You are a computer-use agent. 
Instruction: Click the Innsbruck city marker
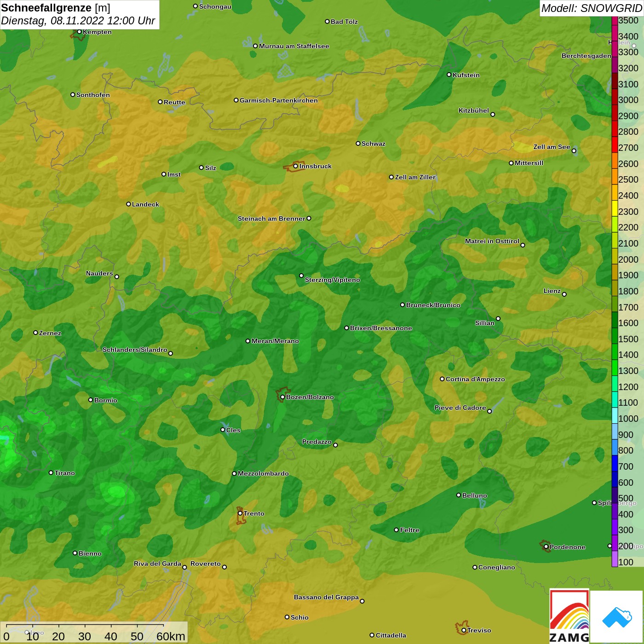[296, 166]
